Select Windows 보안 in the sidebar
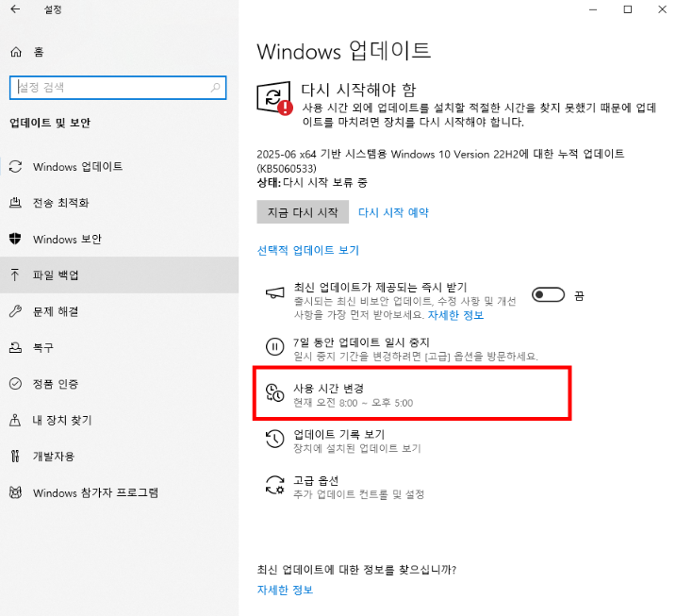676x616 pixels. pyautogui.click(x=119, y=239)
